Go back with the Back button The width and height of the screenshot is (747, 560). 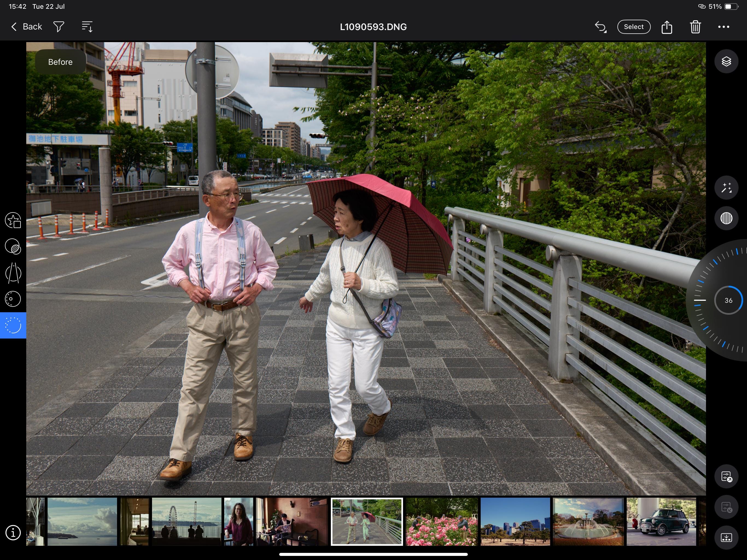pyautogui.click(x=27, y=27)
